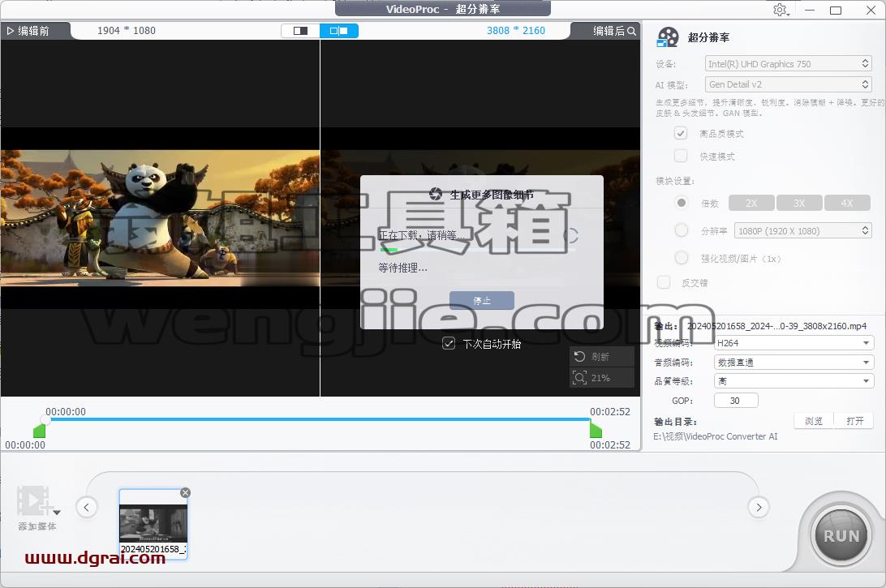Click the 编辑后 tab label

point(609,31)
